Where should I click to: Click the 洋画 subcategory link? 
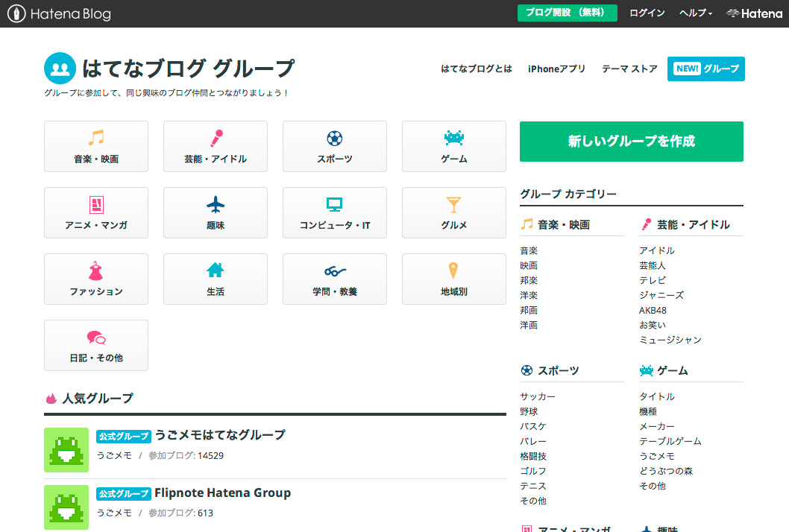[529, 326]
